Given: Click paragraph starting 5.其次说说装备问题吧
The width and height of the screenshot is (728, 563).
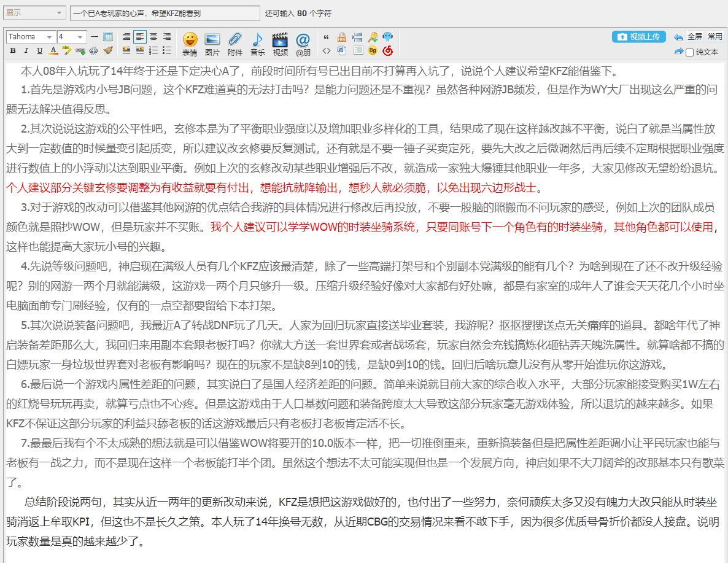Looking at the screenshot, I should tap(365, 344).
